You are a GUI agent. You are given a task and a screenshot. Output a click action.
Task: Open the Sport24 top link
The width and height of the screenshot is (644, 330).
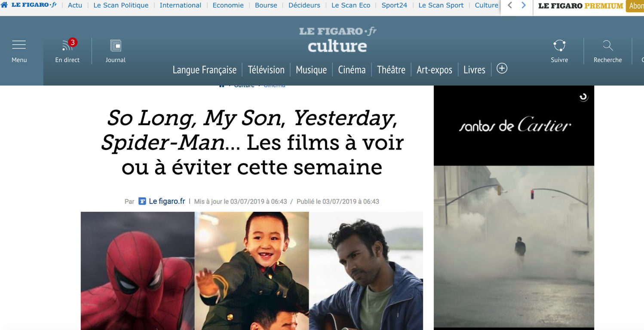coord(394,5)
